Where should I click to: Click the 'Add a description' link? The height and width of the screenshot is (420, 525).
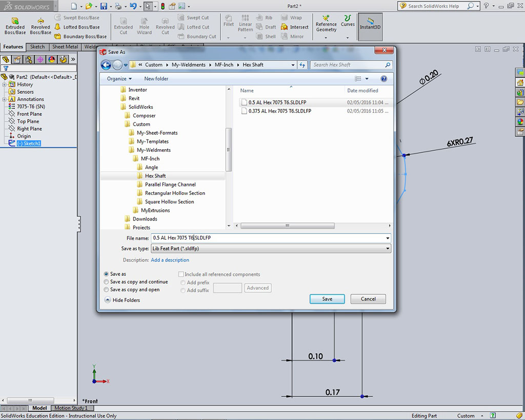(170, 260)
